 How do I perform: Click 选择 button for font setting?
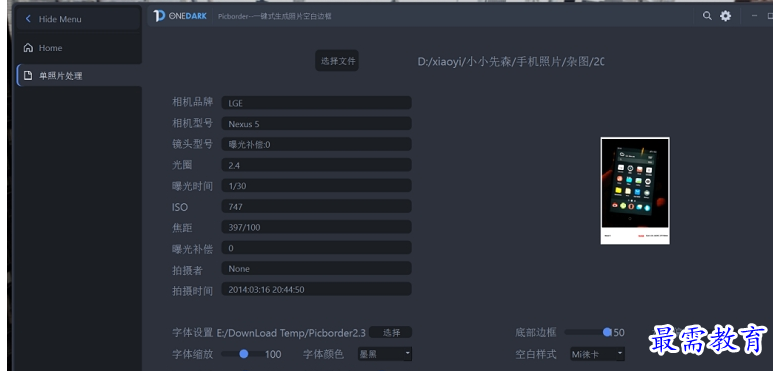[x=390, y=333]
